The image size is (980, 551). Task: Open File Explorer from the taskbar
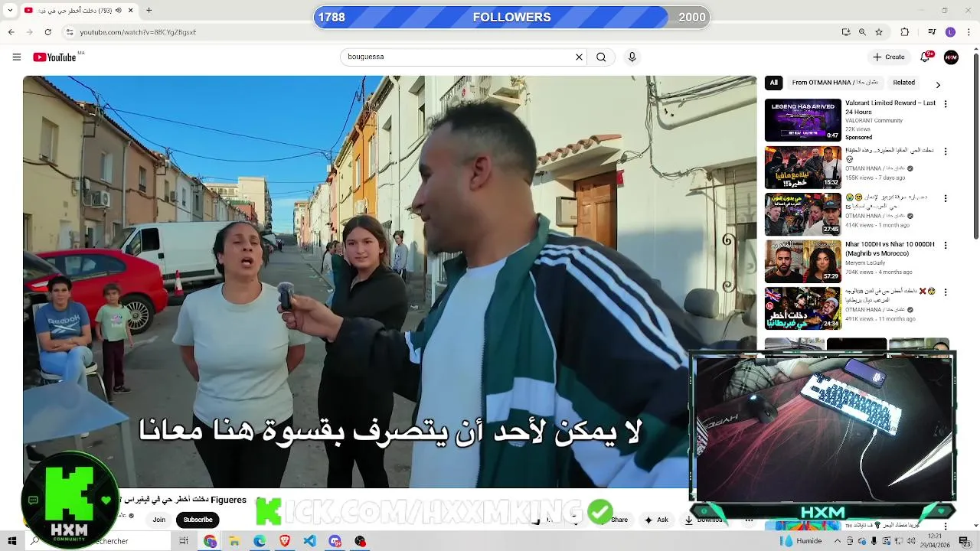tap(234, 541)
